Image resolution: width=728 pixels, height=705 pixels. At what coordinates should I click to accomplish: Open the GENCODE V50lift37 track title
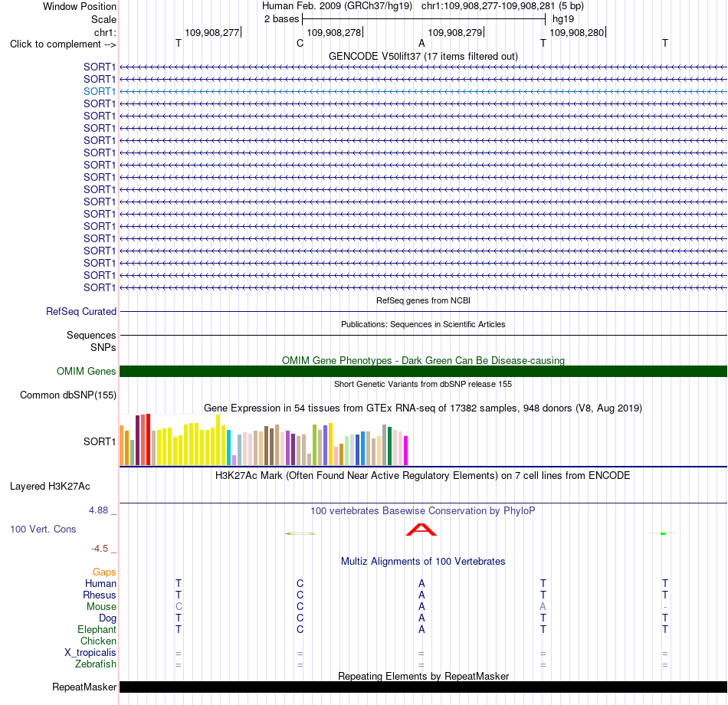[423, 56]
